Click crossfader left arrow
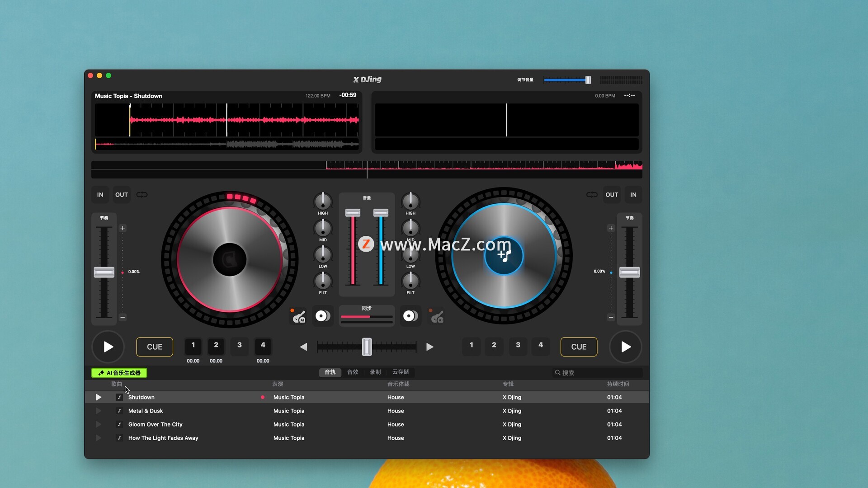 point(303,347)
